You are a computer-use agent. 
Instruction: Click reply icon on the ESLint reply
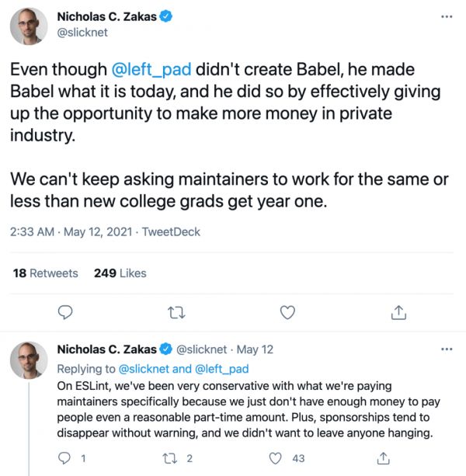tap(65, 458)
